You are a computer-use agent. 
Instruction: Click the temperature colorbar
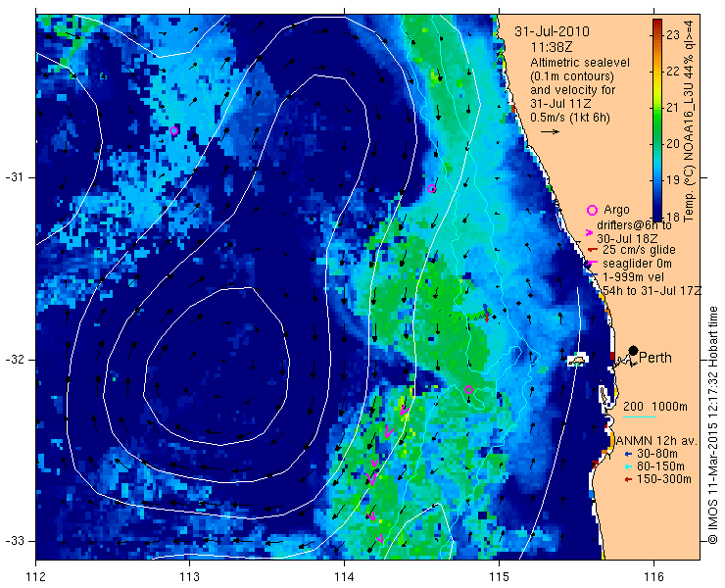click(x=657, y=120)
